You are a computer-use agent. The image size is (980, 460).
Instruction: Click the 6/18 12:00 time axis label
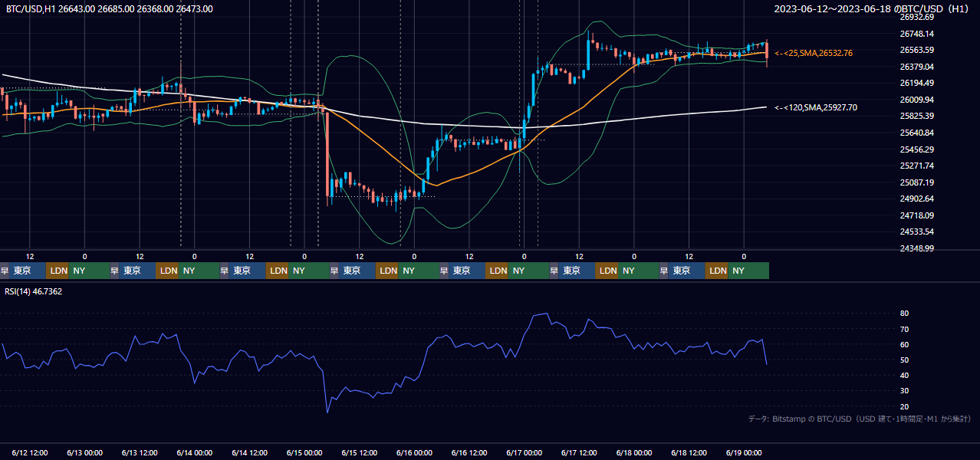(689, 452)
